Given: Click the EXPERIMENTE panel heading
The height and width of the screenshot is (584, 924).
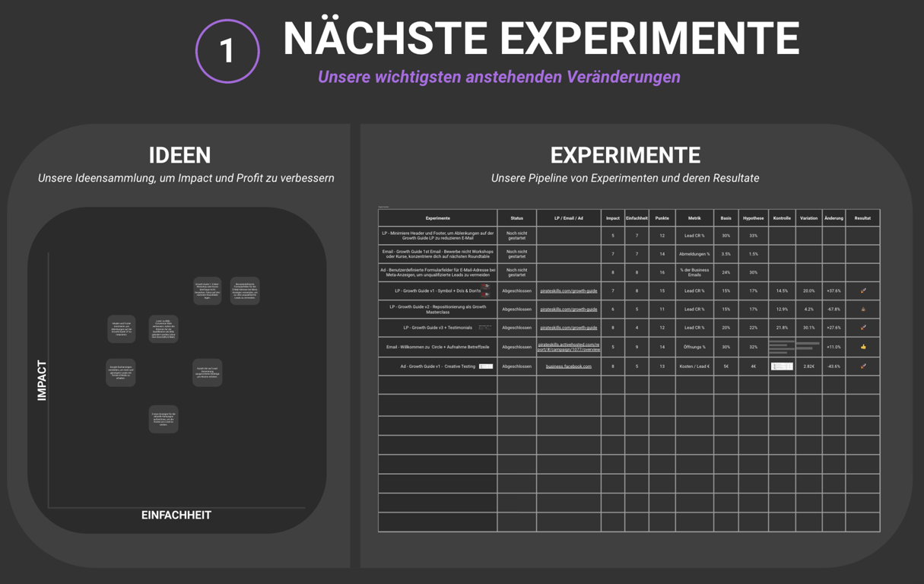Looking at the screenshot, I should pos(625,154).
